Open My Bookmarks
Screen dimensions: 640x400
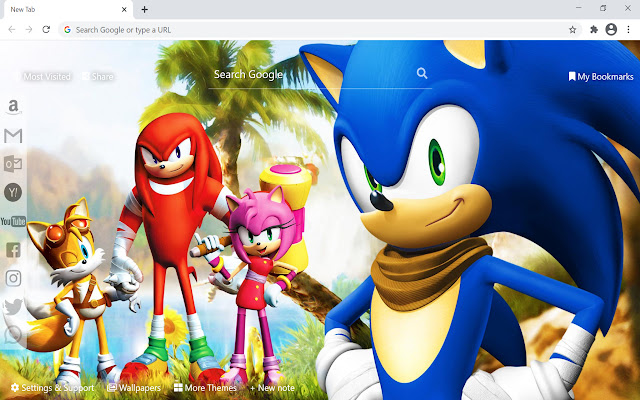pos(601,77)
